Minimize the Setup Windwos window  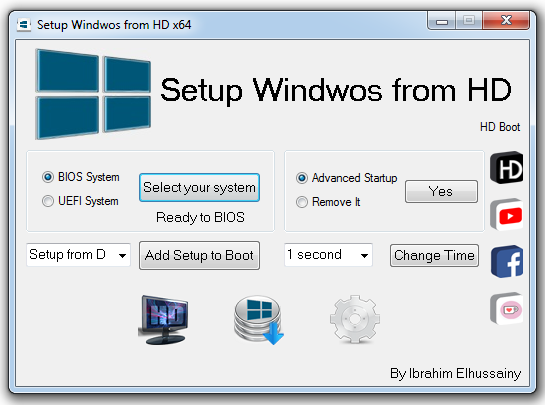click(x=441, y=21)
